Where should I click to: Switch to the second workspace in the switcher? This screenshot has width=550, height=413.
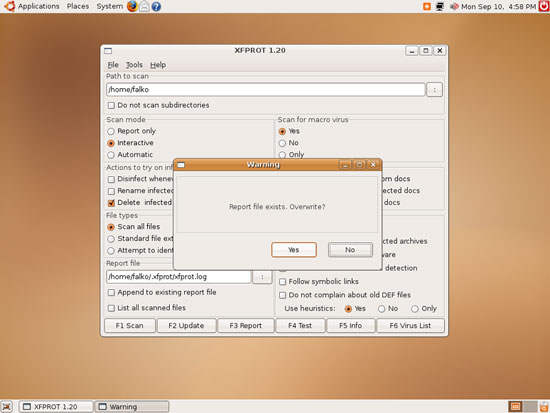tap(530, 406)
